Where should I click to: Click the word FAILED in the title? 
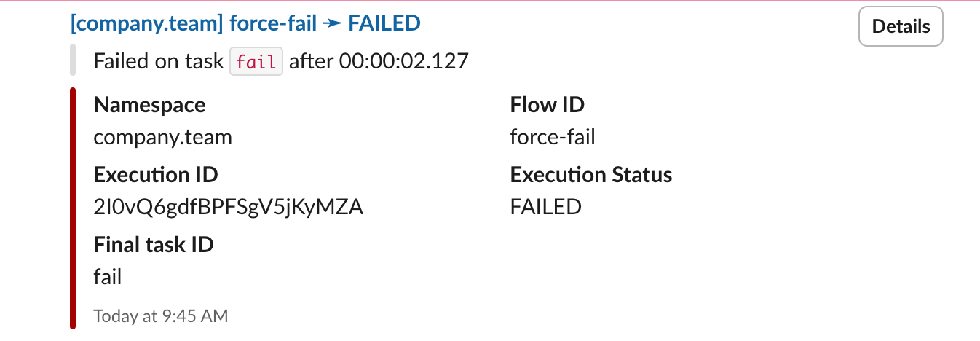coord(384,23)
